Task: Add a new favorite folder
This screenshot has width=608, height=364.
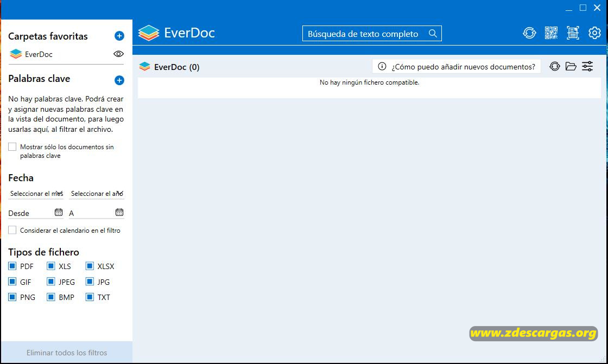Action: (x=119, y=36)
